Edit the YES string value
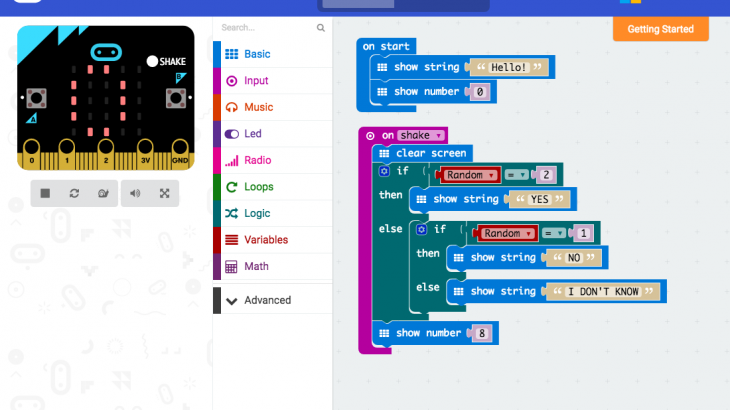Viewport: 730px width, 410px height. click(540, 199)
